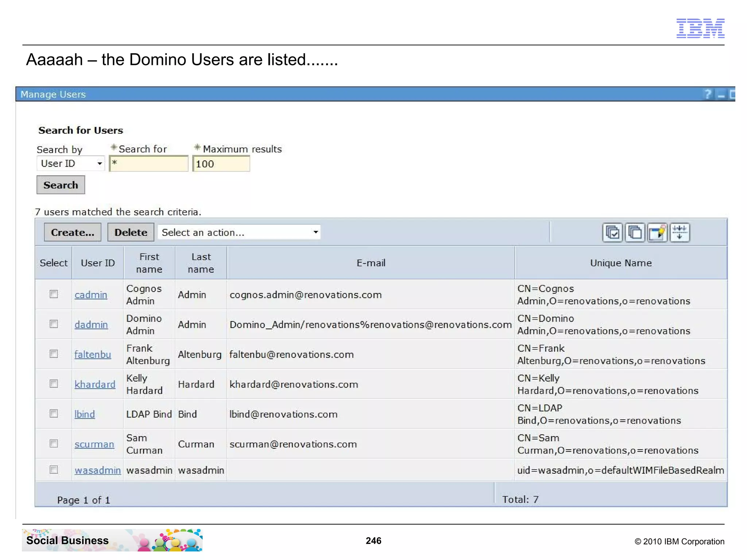Click the User ID column header
Screen dimensions: 747x560
tap(98, 263)
